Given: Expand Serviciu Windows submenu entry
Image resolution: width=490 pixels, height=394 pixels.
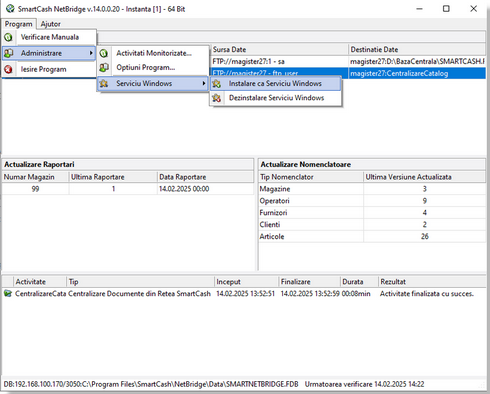Looking at the screenshot, I should [x=153, y=83].
